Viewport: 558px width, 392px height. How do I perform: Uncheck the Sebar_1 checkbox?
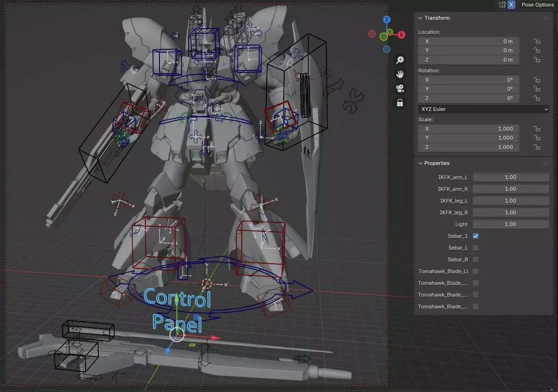476,236
